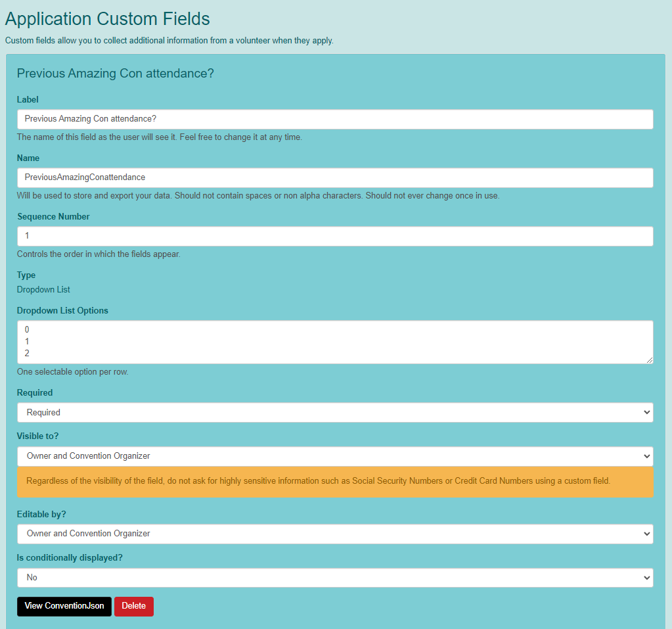Click the 'One selectable option per row.' hint
Image resolution: width=672 pixels, height=629 pixels.
tap(72, 372)
